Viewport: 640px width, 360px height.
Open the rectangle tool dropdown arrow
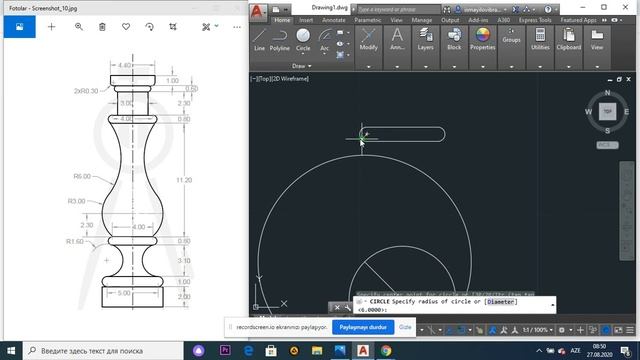[348, 33]
